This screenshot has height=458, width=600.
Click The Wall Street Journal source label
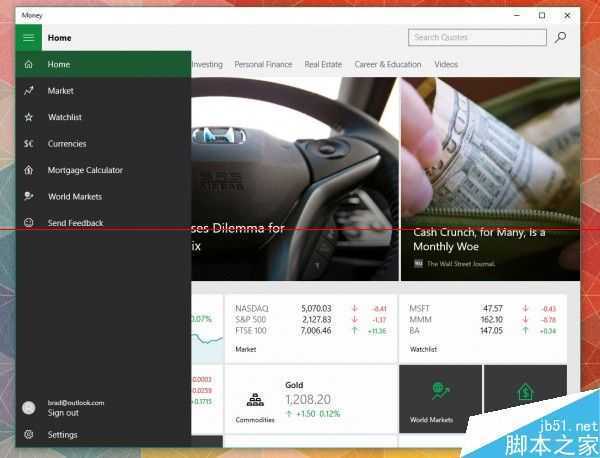click(x=461, y=264)
